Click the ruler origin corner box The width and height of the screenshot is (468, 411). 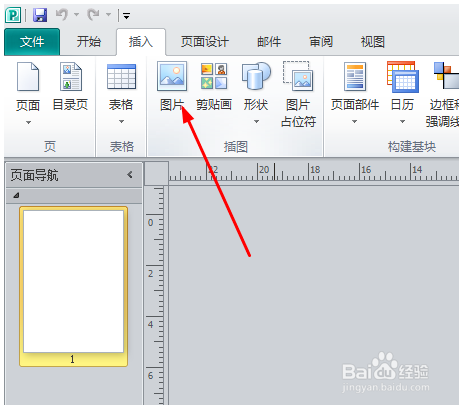(156, 173)
